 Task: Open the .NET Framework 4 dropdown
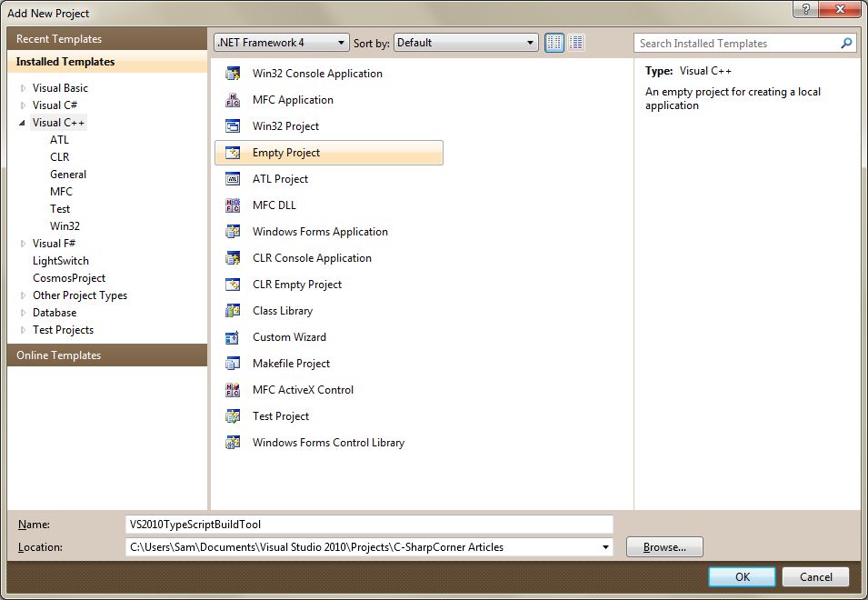click(x=281, y=43)
